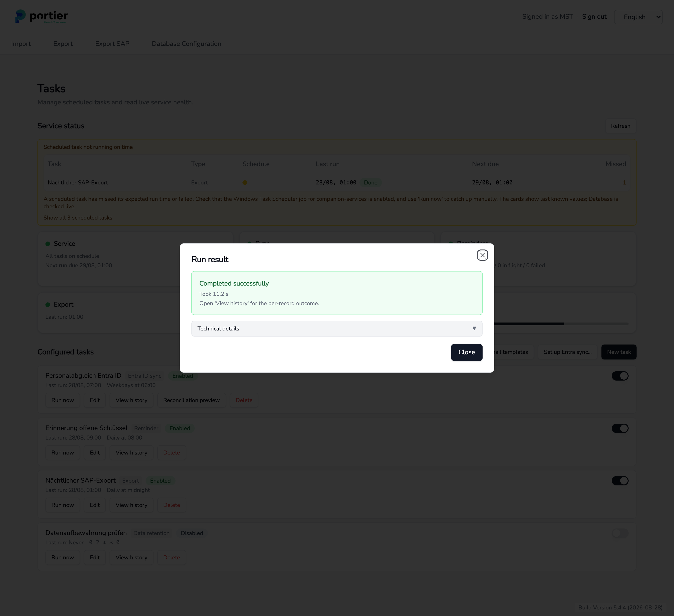Click the yellow schedule status dot
The width and height of the screenshot is (674, 616).
(x=245, y=183)
